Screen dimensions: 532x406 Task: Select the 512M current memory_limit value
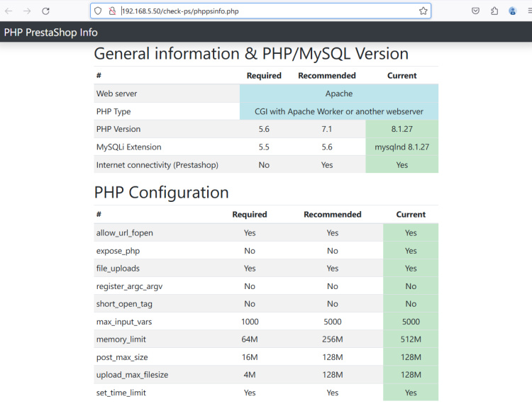[410, 339]
